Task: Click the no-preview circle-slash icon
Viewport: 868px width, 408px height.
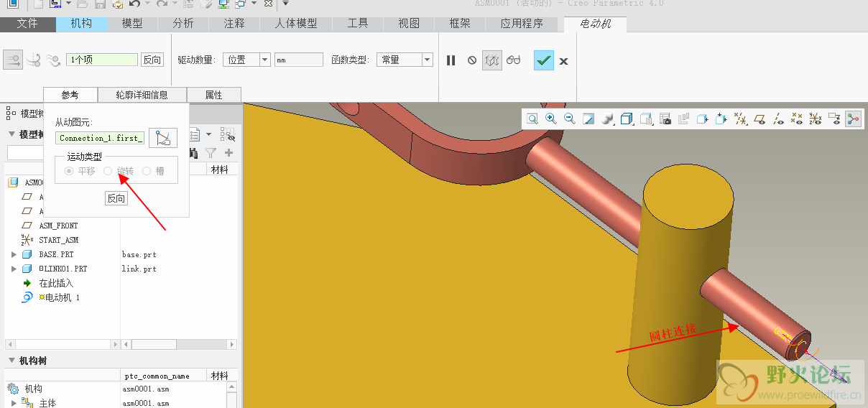Action: tap(472, 60)
